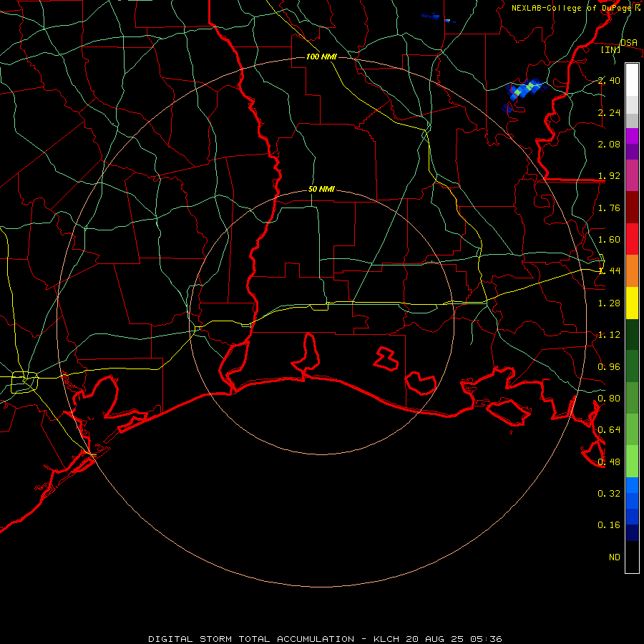The height and width of the screenshot is (644, 644).
Task: Pick the white swatch atop the legend
Action: pyautogui.click(x=632, y=80)
